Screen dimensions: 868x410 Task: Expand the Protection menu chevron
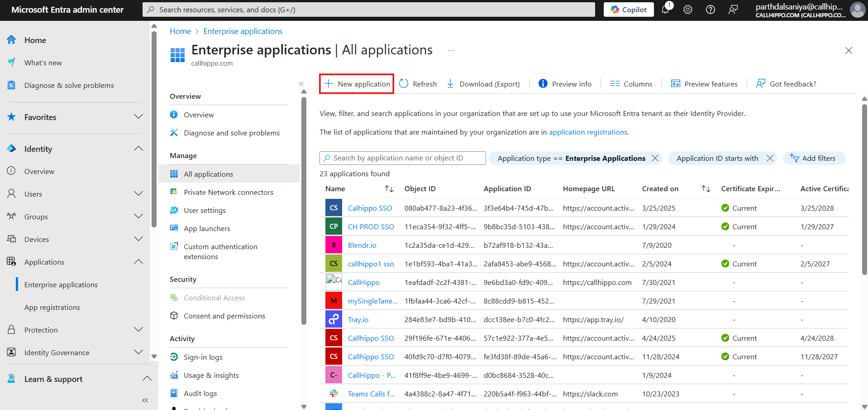coord(138,330)
